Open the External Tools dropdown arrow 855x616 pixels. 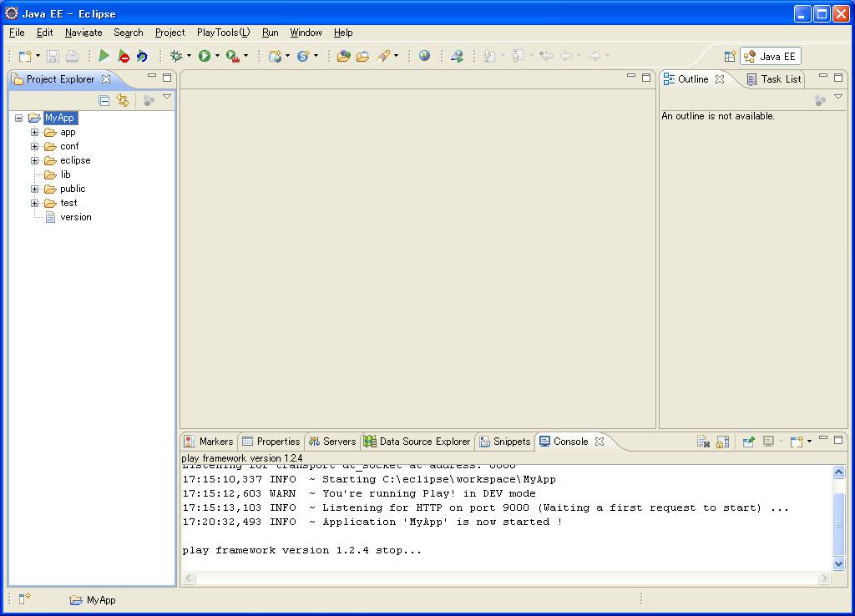(246, 56)
